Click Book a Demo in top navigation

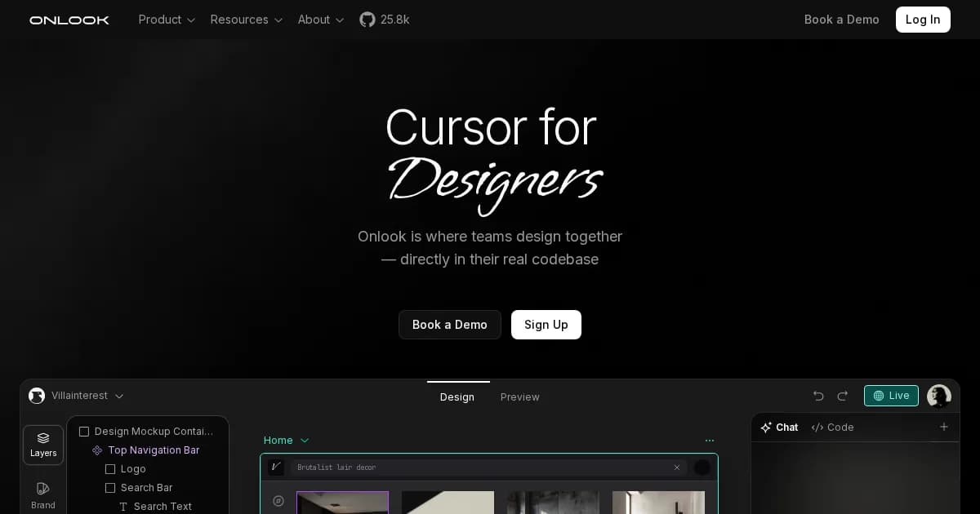pos(842,20)
